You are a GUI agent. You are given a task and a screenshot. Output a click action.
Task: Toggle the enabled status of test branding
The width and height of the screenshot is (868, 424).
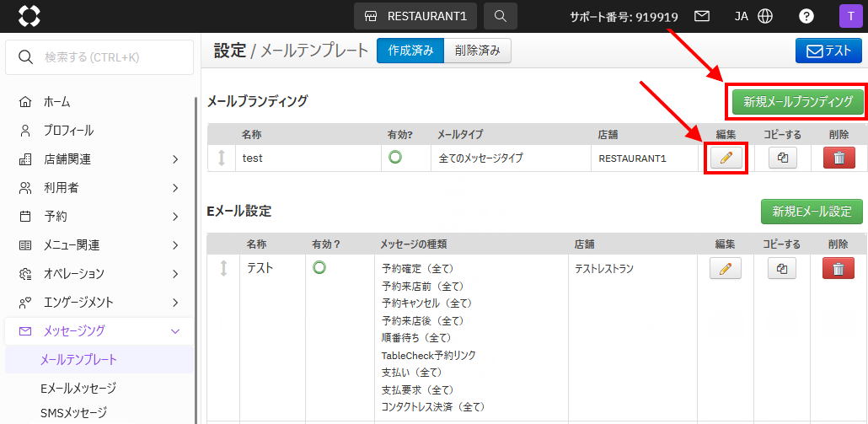pyautogui.click(x=394, y=157)
